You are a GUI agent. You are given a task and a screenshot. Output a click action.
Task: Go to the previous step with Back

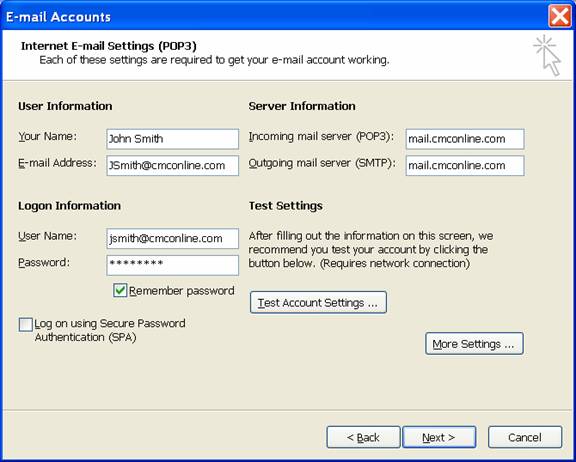click(363, 437)
